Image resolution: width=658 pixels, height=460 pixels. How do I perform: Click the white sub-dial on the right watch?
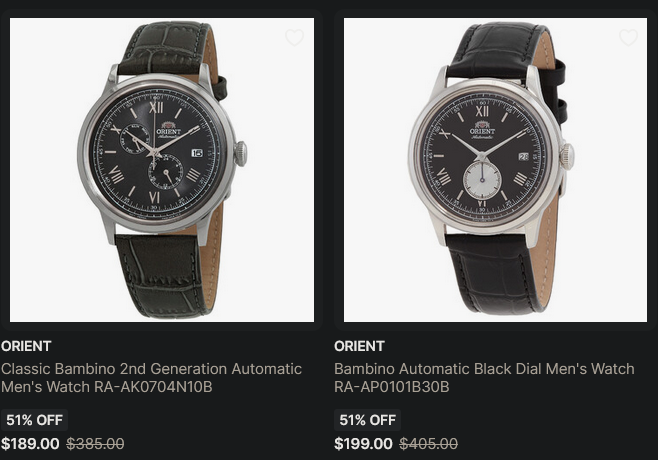[x=482, y=180]
